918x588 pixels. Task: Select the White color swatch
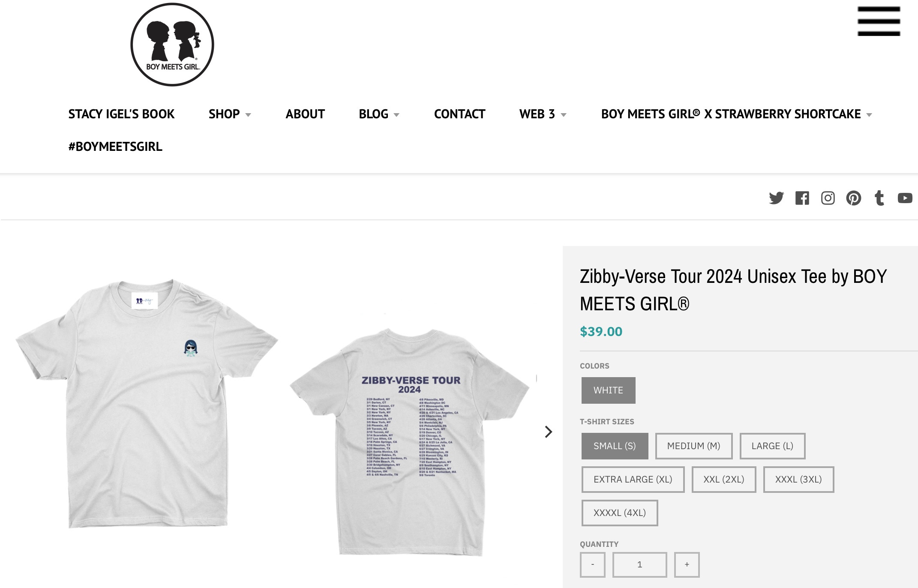pos(609,390)
